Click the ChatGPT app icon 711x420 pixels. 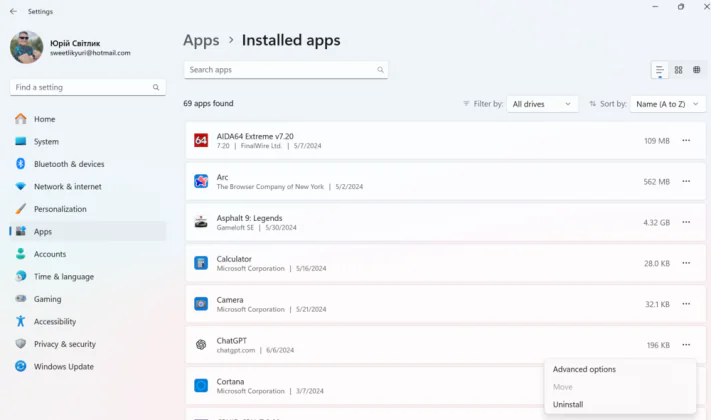point(201,345)
